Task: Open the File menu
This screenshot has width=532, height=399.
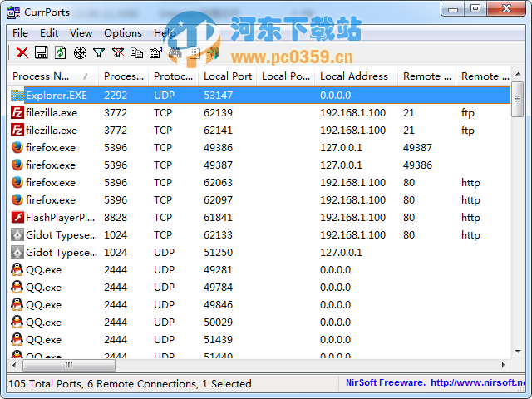Action: [20, 33]
